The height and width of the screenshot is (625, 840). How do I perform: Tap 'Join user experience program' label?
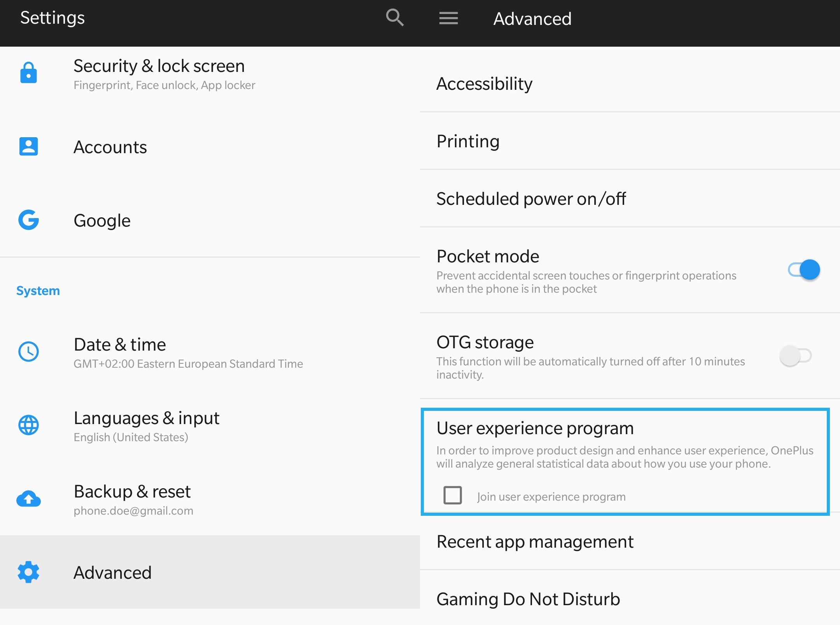click(x=551, y=496)
